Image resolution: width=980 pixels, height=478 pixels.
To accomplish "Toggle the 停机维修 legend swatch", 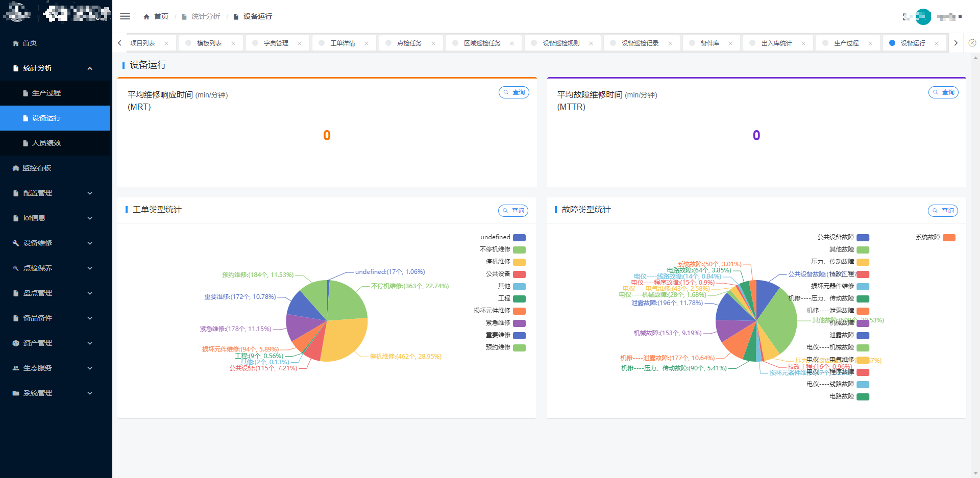I will pyautogui.click(x=519, y=262).
